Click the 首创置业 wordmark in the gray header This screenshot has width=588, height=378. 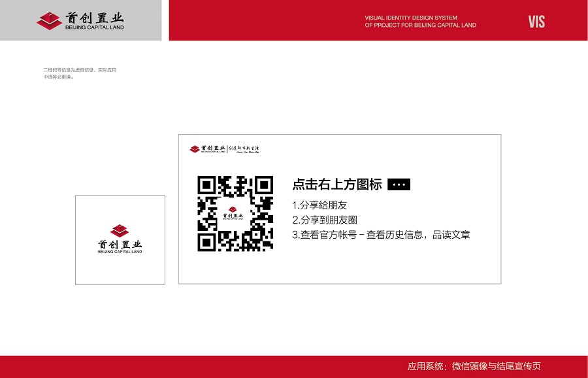pos(95,18)
